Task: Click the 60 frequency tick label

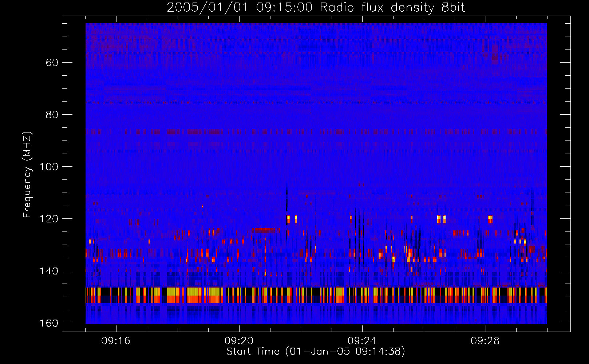Action: pyautogui.click(x=52, y=63)
